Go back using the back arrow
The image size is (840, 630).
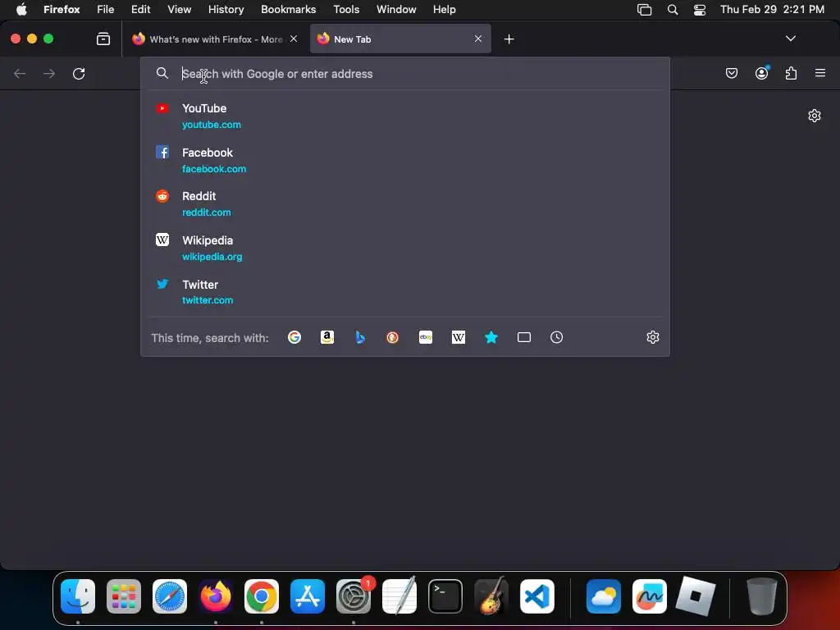click(20, 73)
